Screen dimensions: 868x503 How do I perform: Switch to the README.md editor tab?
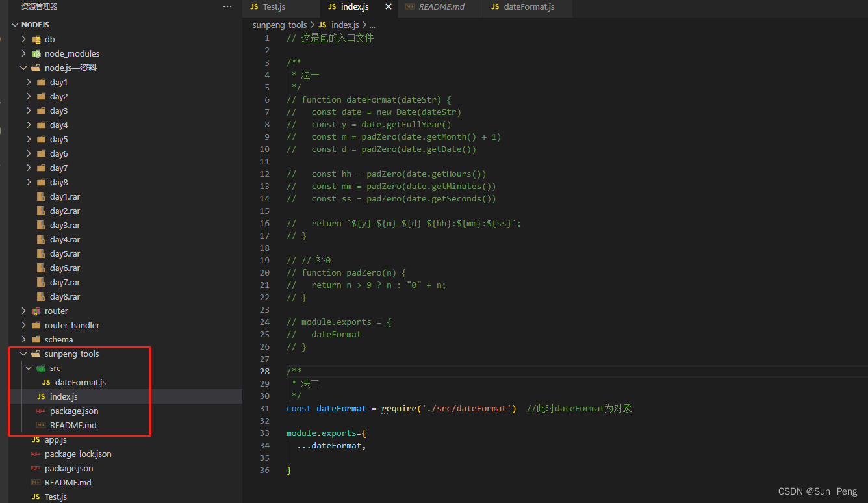pyautogui.click(x=442, y=7)
